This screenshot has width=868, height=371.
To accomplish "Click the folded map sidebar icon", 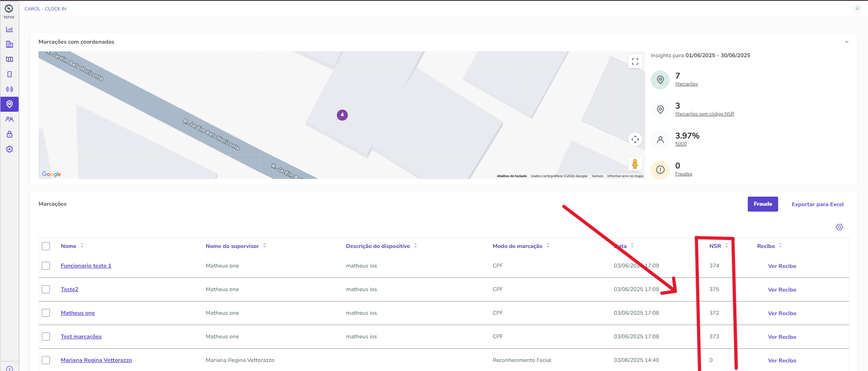I will (9, 59).
